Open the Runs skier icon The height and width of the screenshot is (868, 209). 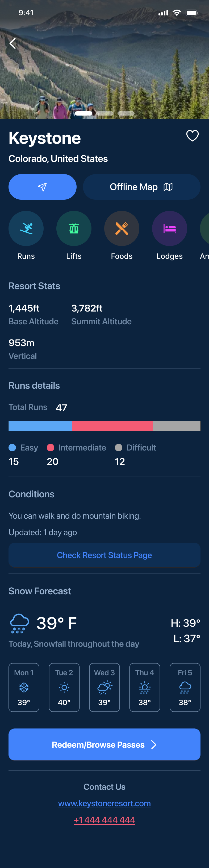click(26, 228)
